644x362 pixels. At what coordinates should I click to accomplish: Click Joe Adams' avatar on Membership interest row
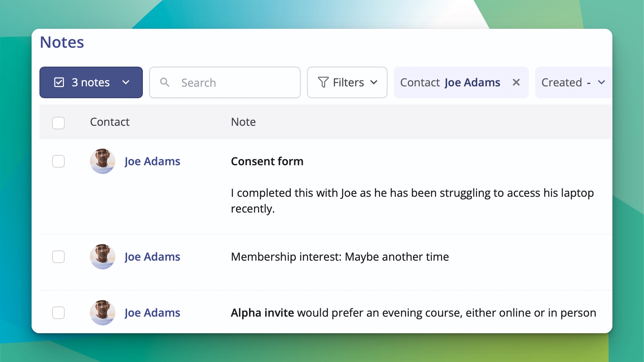(102, 257)
